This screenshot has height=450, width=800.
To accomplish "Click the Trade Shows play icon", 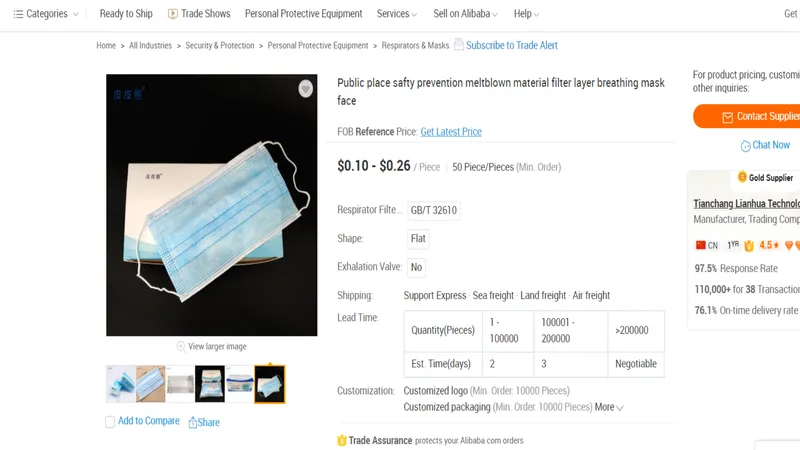I will pyautogui.click(x=173, y=14).
